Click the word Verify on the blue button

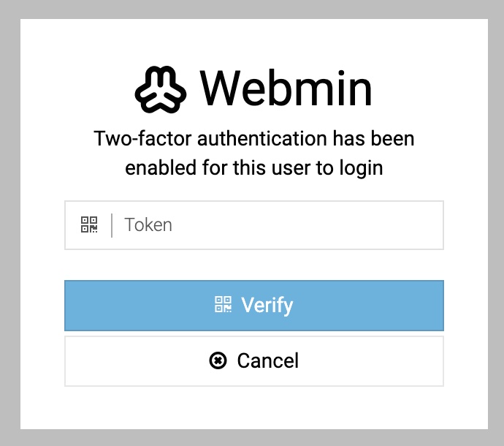tap(267, 305)
